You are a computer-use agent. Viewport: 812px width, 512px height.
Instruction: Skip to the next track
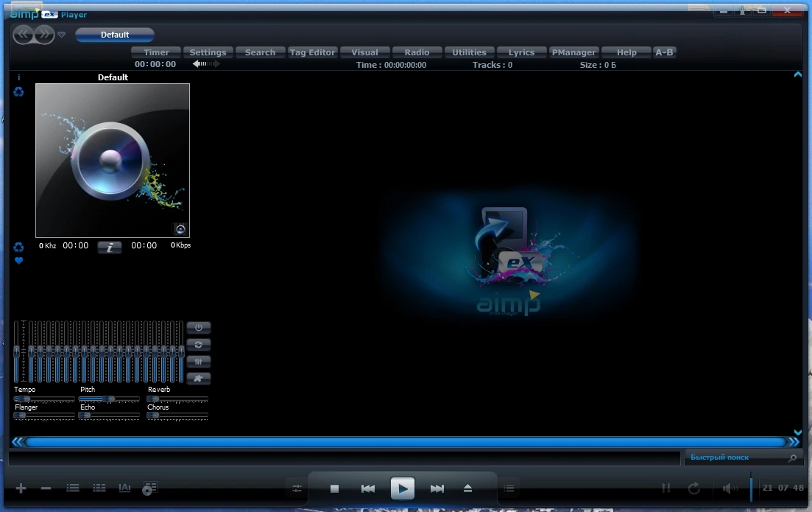437,488
